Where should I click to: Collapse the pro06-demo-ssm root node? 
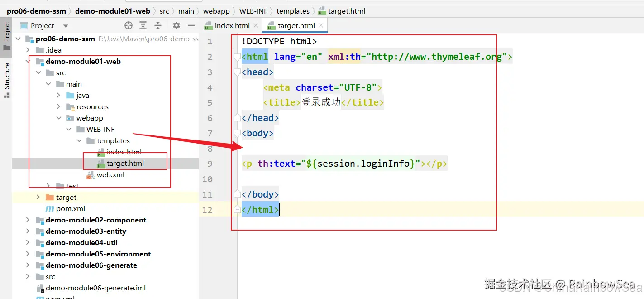18,39
